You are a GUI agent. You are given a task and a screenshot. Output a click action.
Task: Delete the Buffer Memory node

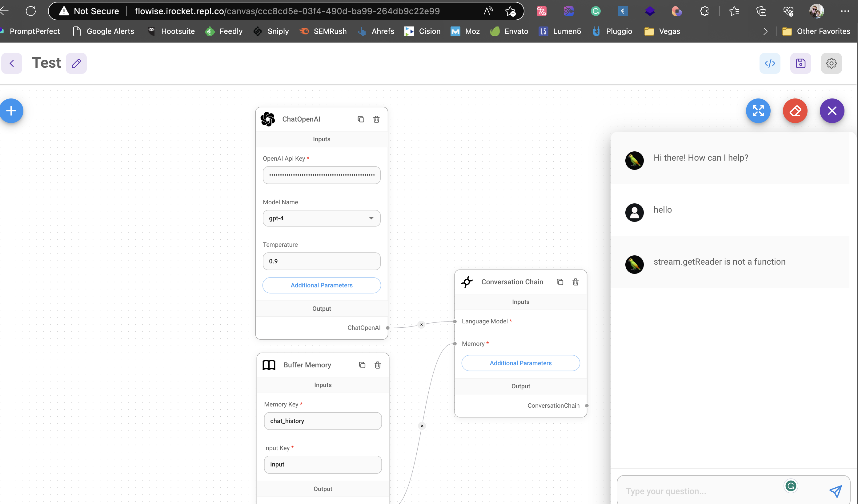pos(377,365)
